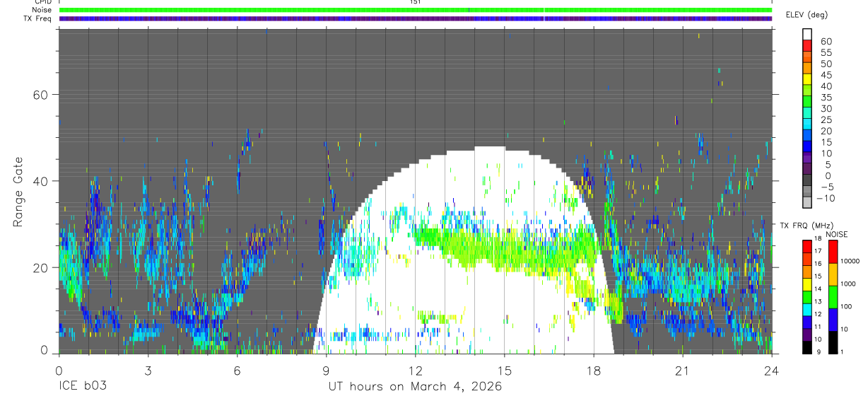Screen dimensions: 868x401
Task: Click TX FRQ legend label '17'
Action: pyautogui.click(x=818, y=251)
